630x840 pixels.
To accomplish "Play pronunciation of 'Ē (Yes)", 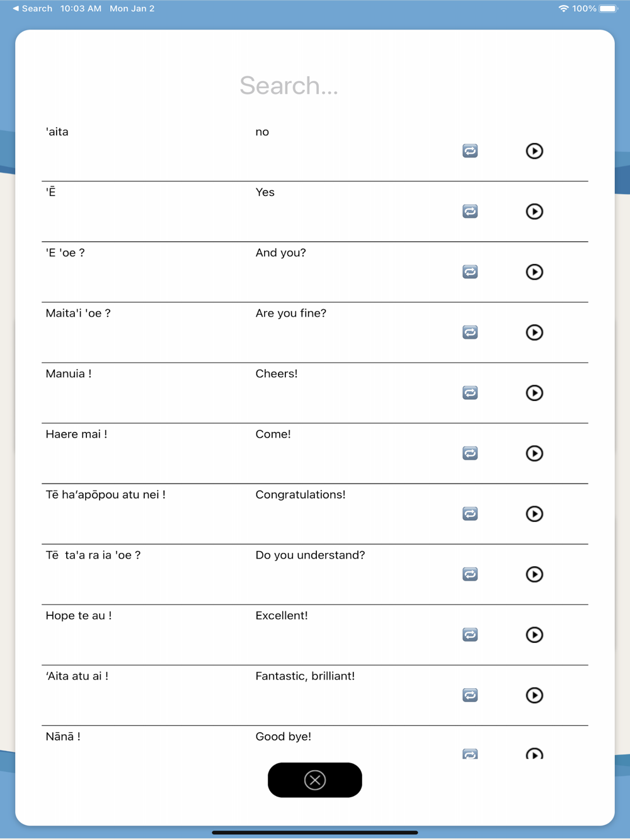I will [x=534, y=212].
